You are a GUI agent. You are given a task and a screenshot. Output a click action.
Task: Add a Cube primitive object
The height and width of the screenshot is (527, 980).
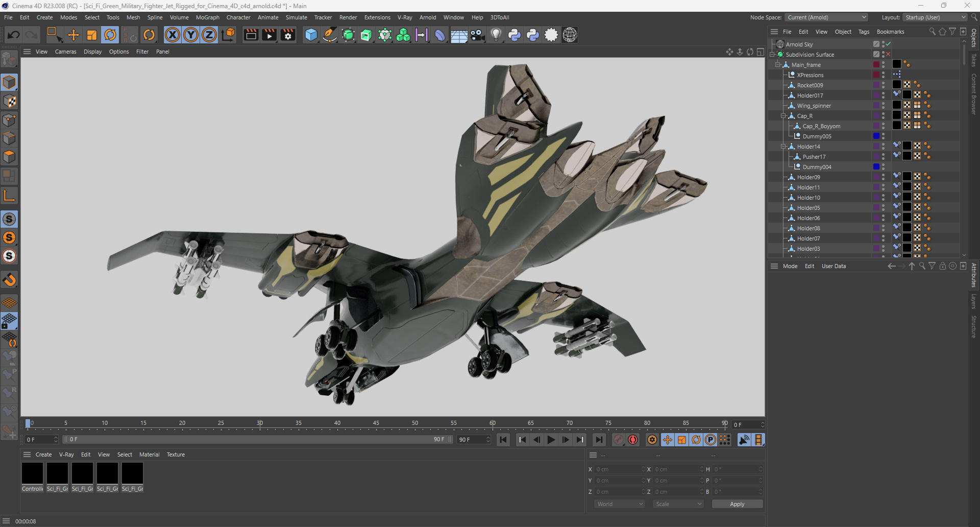pyautogui.click(x=311, y=35)
